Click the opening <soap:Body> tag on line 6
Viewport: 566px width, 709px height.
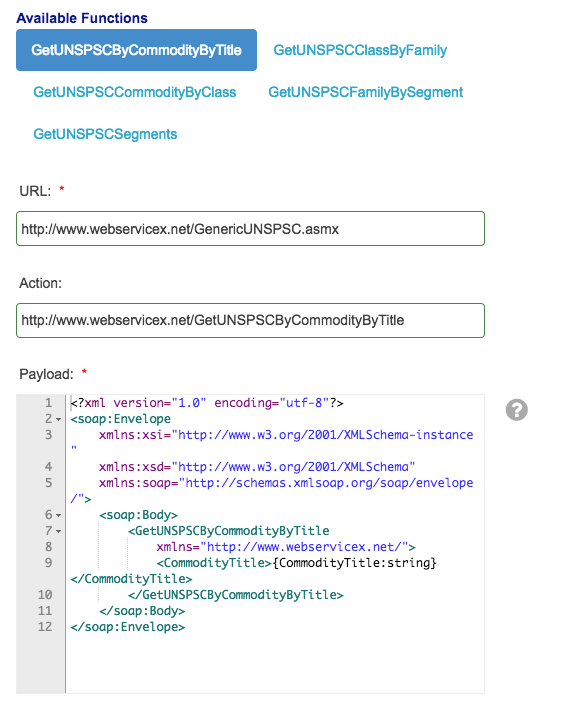point(138,515)
